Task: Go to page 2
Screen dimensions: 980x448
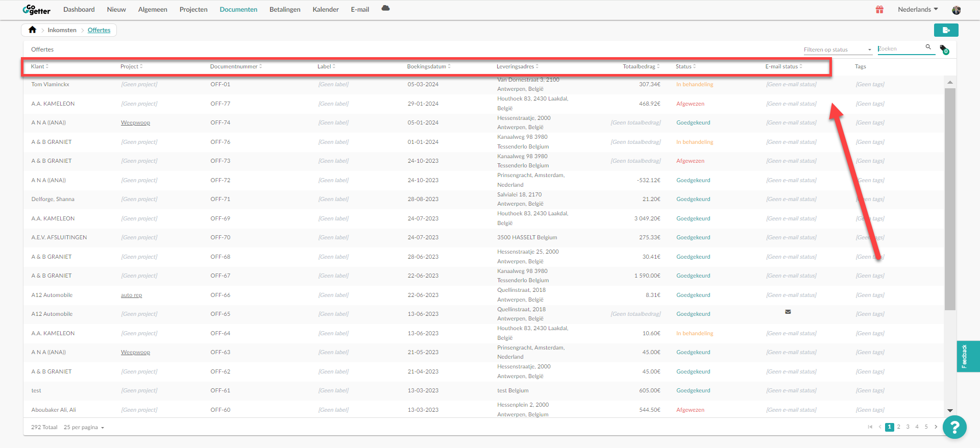Action: (899, 427)
